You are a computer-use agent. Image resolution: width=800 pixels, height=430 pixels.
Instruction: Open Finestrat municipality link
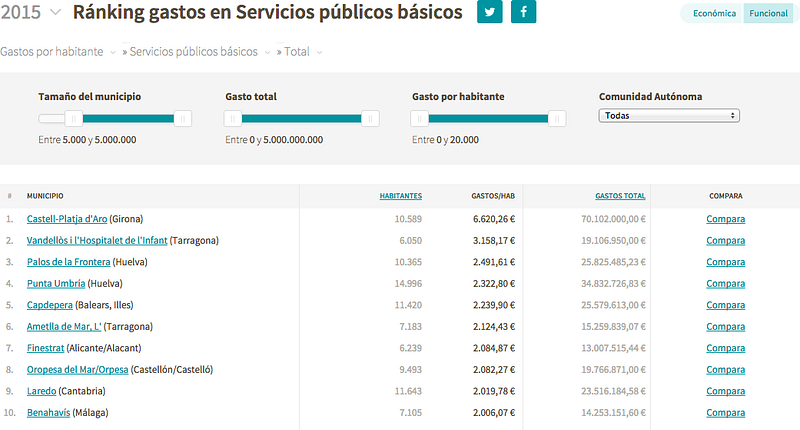point(45,348)
